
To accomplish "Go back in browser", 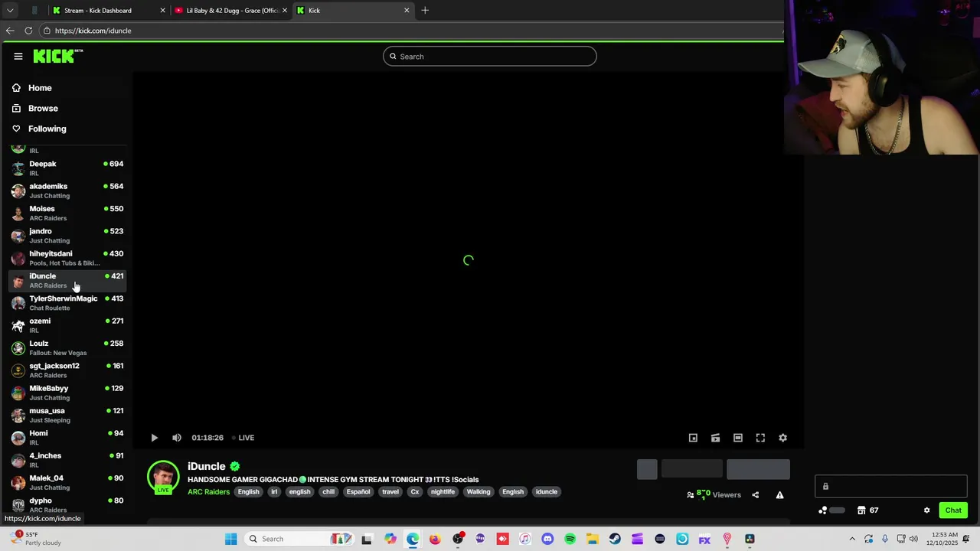I will [10, 31].
